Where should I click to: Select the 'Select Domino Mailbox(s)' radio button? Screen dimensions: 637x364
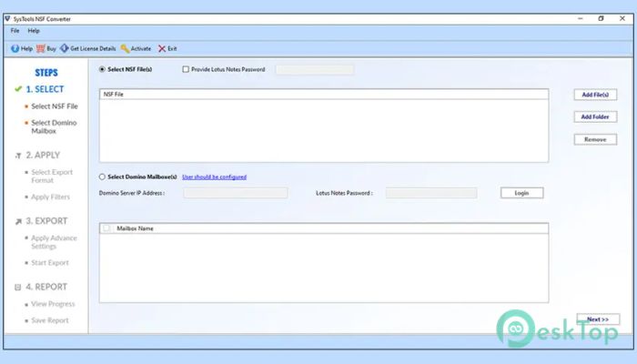102,177
